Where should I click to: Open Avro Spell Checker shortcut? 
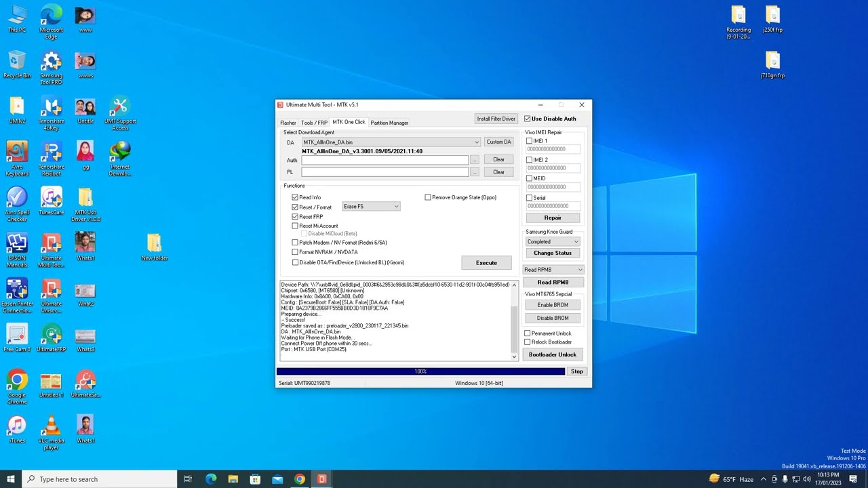click(17, 204)
